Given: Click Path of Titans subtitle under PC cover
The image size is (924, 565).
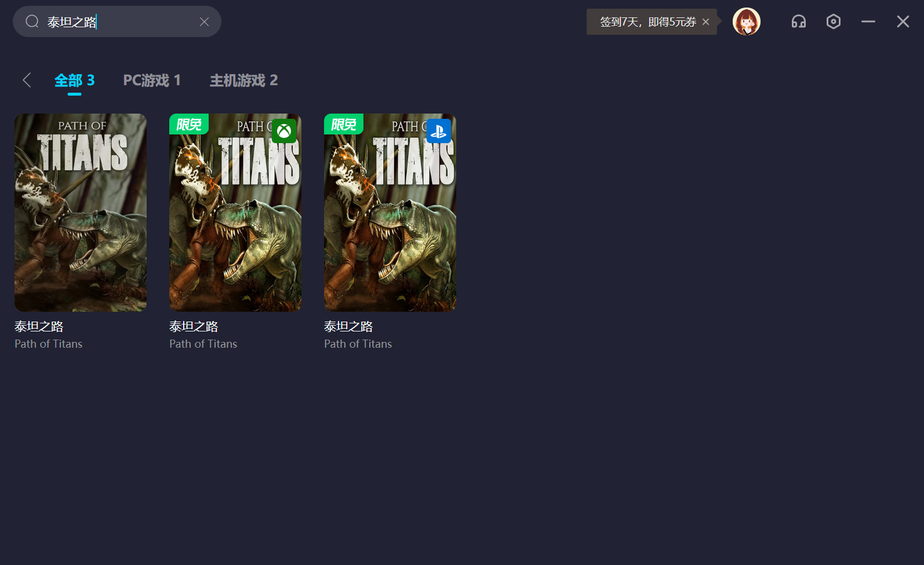Looking at the screenshot, I should [x=49, y=344].
